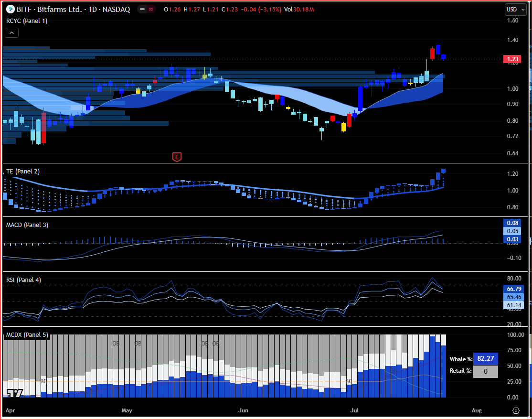532x420 pixels.
Task: Click the red 1.23 current price label
Action: pyautogui.click(x=513, y=59)
